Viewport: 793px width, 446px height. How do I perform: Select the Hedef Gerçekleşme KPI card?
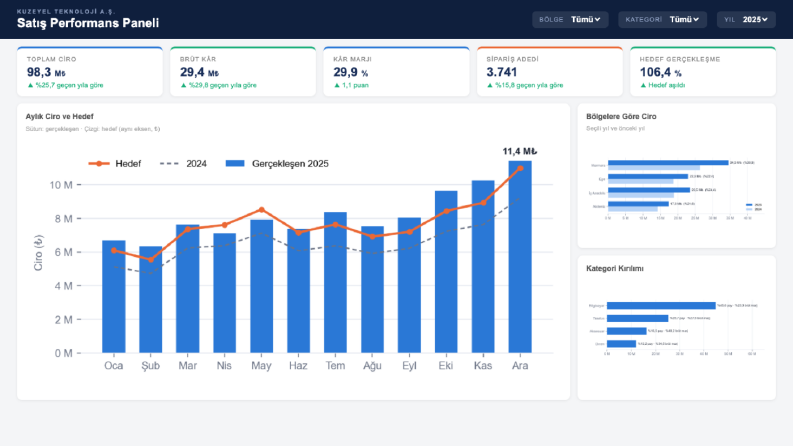click(x=703, y=71)
